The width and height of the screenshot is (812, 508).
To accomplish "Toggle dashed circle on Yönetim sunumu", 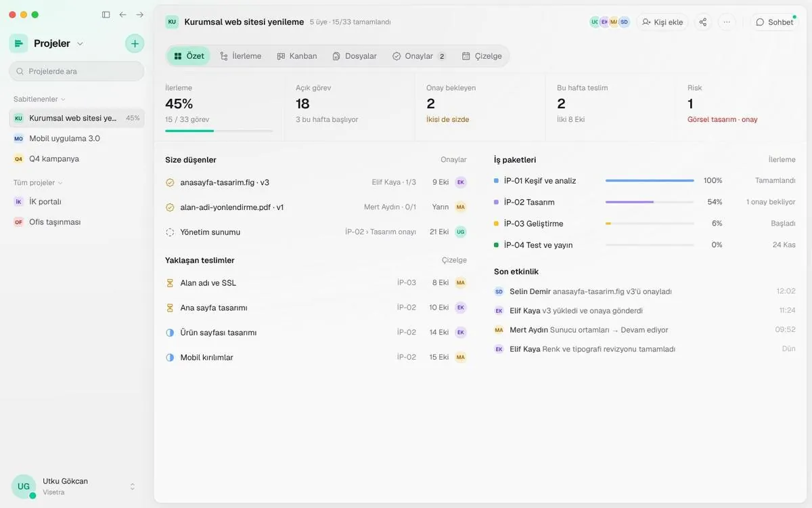I will click(x=170, y=232).
